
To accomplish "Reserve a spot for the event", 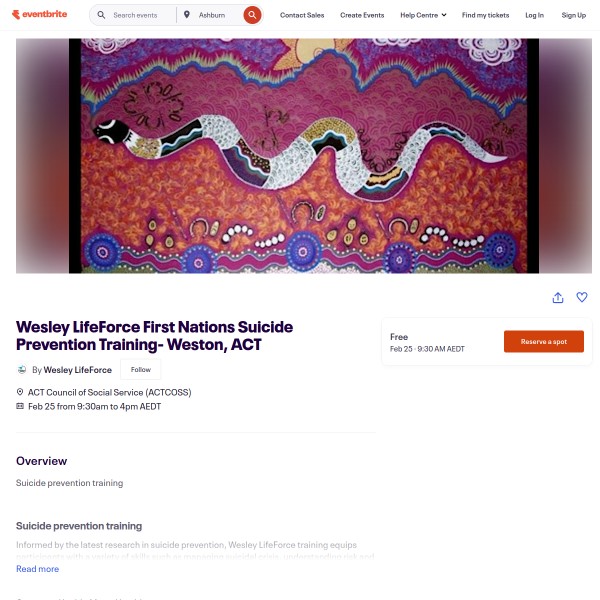I will (544, 341).
